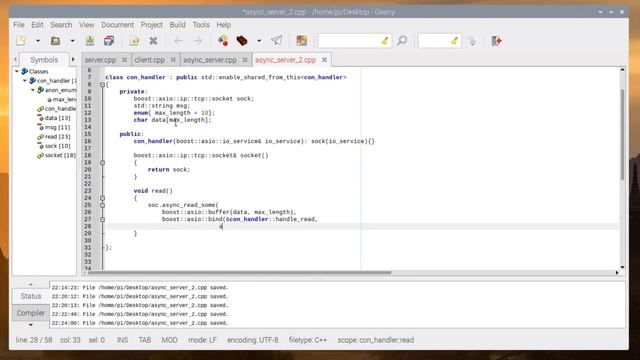Close the async_server_2.cpp tab

coord(324,60)
